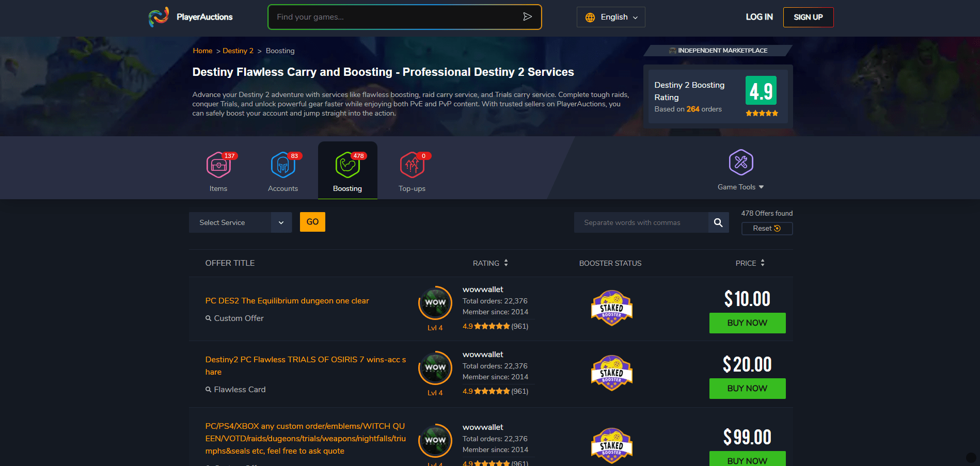Click the Reset filters button

pyautogui.click(x=767, y=228)
